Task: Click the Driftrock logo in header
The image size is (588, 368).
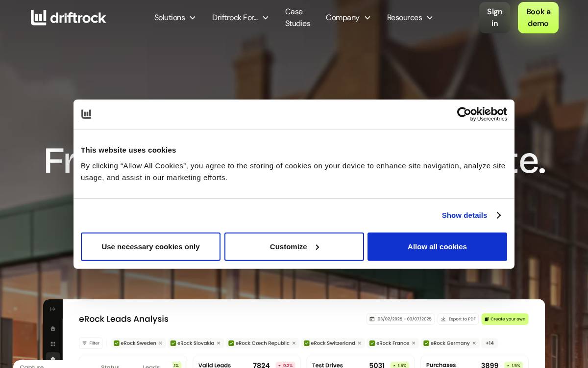Action: (x=69, y=18)
